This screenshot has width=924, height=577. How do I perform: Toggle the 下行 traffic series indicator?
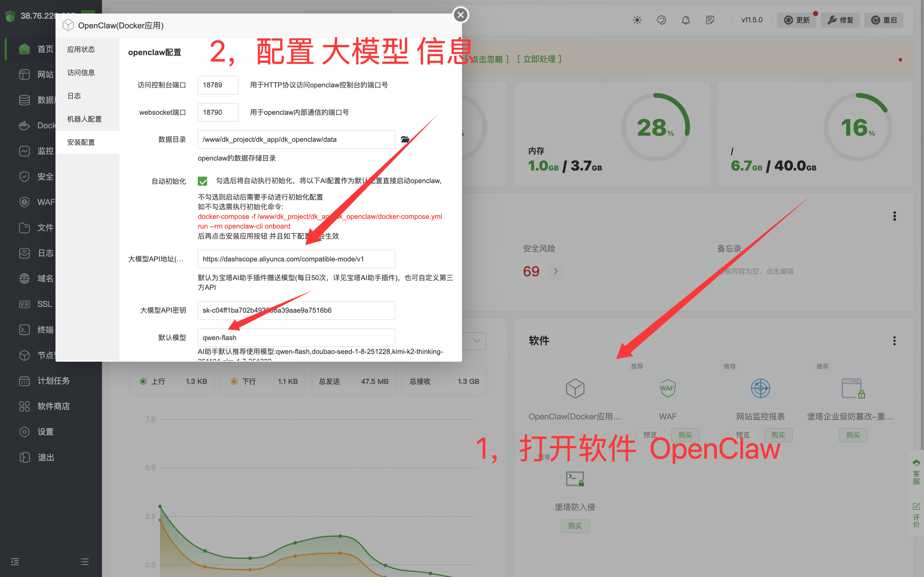(234, 381)
